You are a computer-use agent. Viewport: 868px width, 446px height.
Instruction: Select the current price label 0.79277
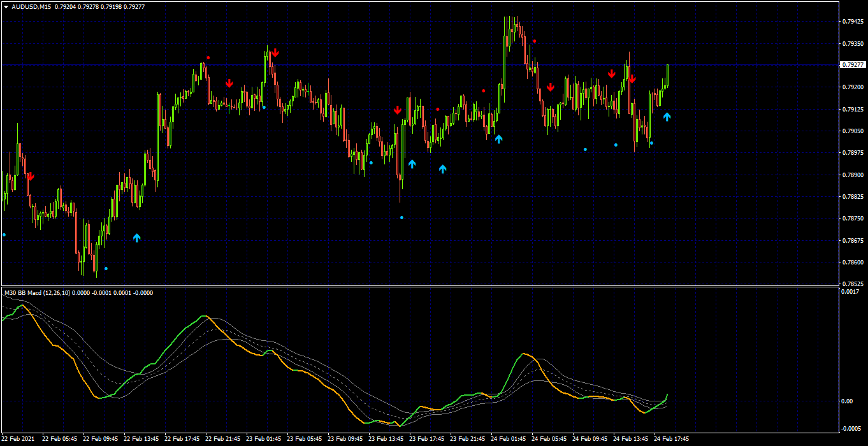[853, 65]
